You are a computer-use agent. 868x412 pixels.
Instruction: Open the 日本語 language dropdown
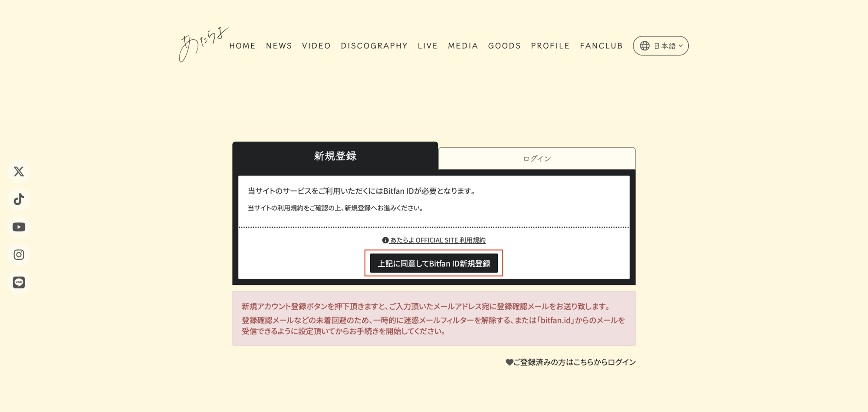[x=661, y=46]
